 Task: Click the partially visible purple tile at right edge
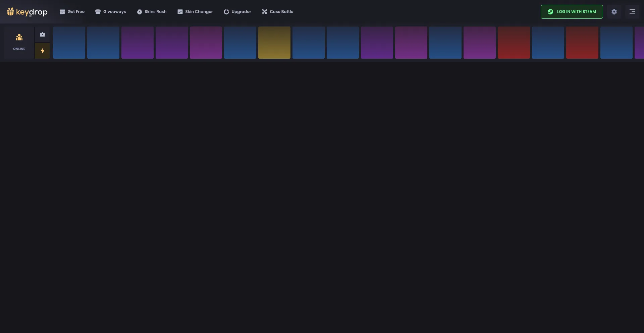639,43
